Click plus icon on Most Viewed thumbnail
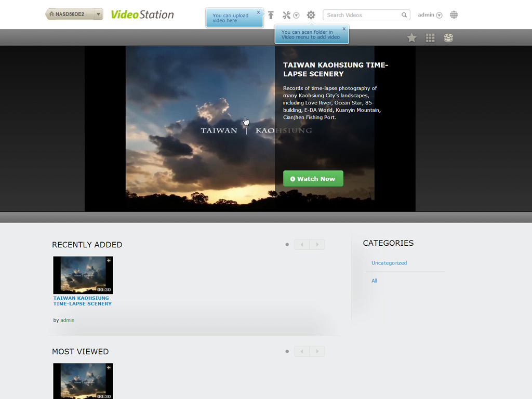532x399 pixels. click(x=109, y=367)
